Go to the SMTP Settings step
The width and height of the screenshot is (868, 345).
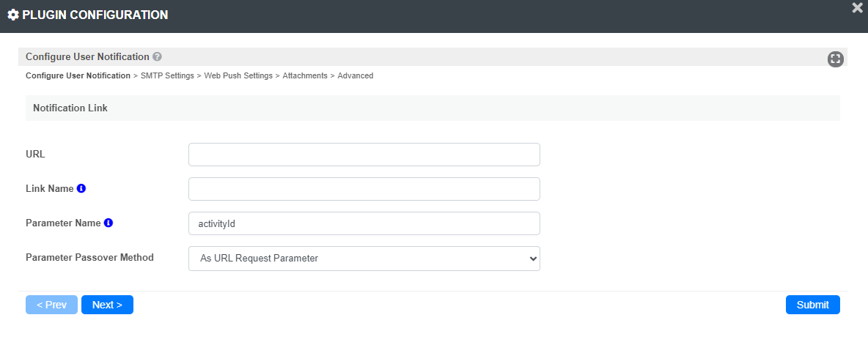(167, 75)
